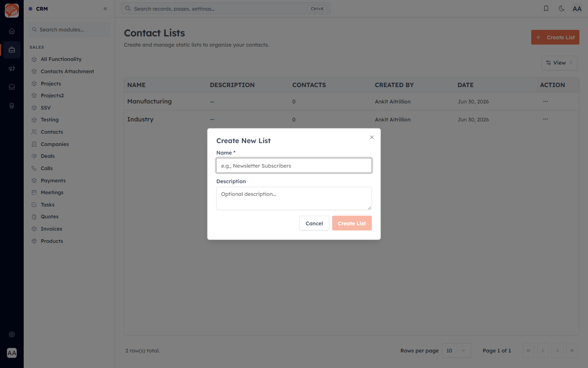
Task: Click the CONTACTS column header
Action: pos(309,85)
